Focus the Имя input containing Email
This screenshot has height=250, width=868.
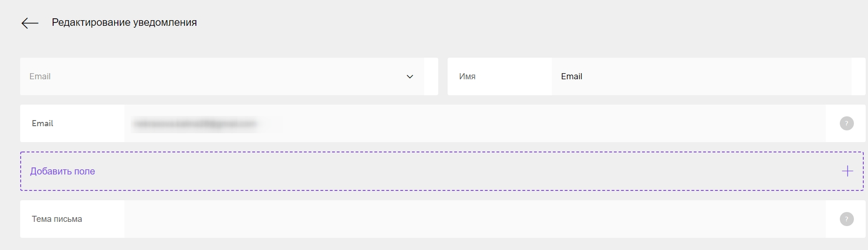[701, 76]
